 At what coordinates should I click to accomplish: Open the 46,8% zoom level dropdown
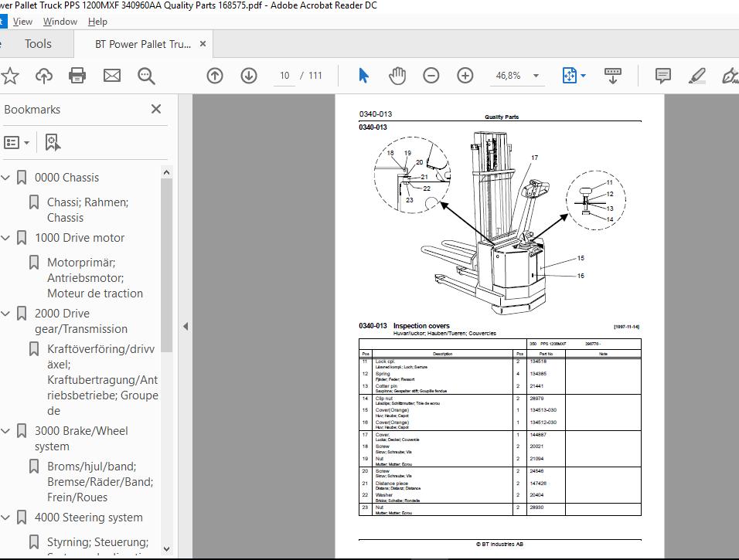tap(536, 76)
